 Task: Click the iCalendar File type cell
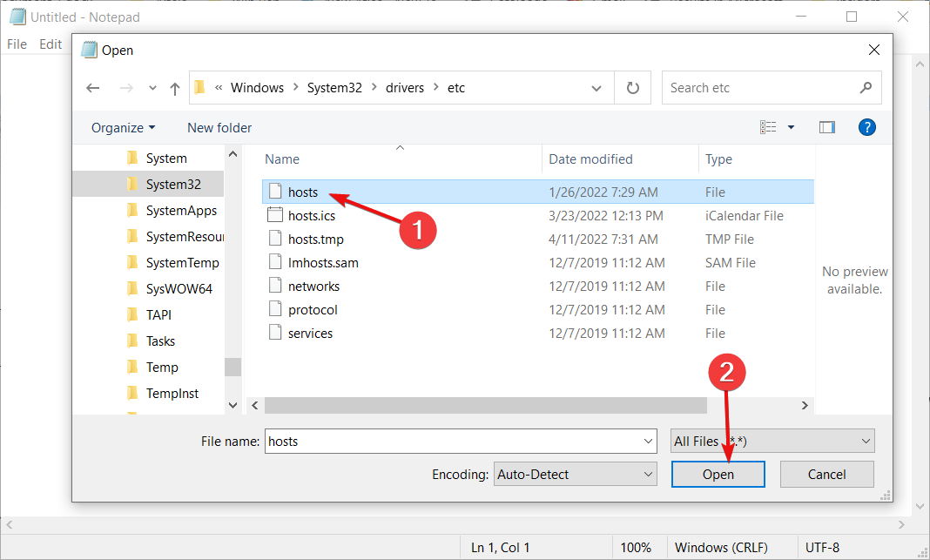(745, 216)
